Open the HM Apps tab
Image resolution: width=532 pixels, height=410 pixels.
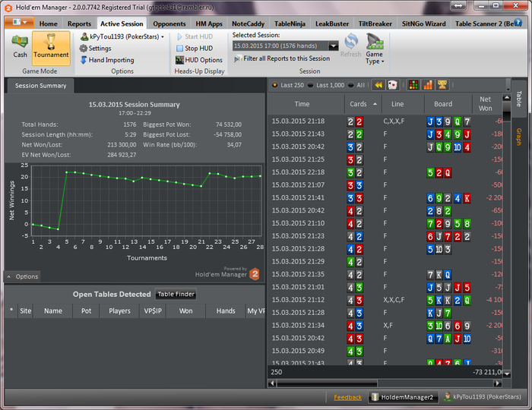(x=209, y=24)
